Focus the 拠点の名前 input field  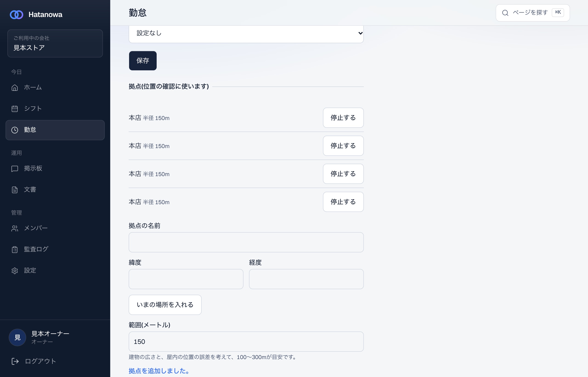246,242
